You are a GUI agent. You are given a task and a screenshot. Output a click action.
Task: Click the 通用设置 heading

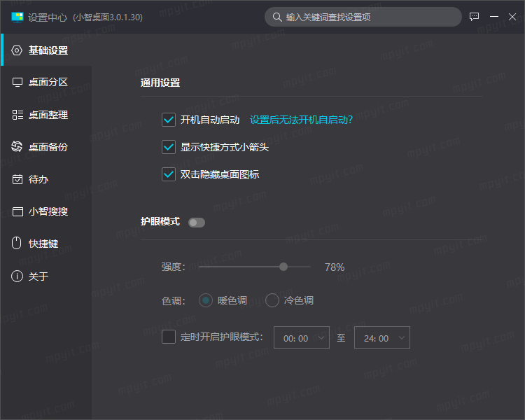[x=160, y=83]
